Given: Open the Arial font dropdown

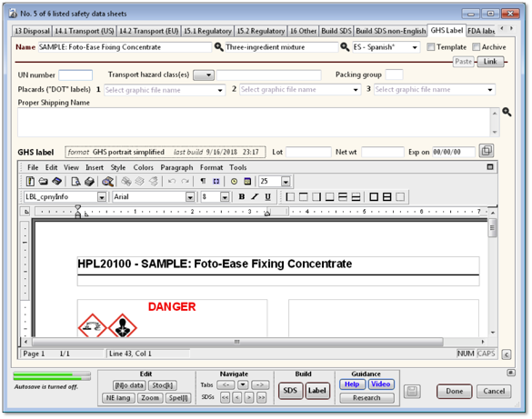Looking at the screenshot, I should click(190, 197).
